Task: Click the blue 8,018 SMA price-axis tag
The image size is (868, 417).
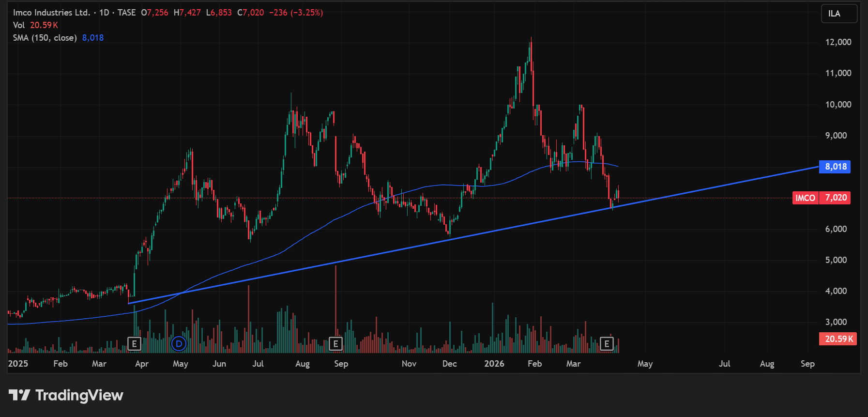Action: [835, 167]
